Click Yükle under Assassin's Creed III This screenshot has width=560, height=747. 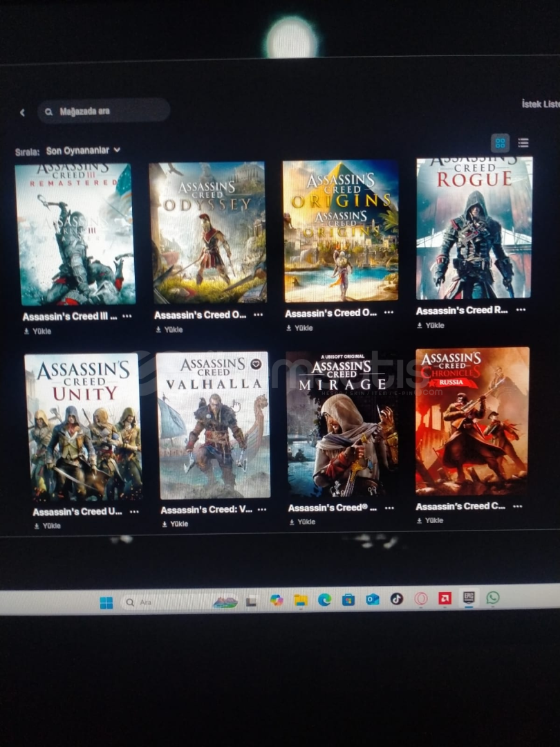[37, 331]
